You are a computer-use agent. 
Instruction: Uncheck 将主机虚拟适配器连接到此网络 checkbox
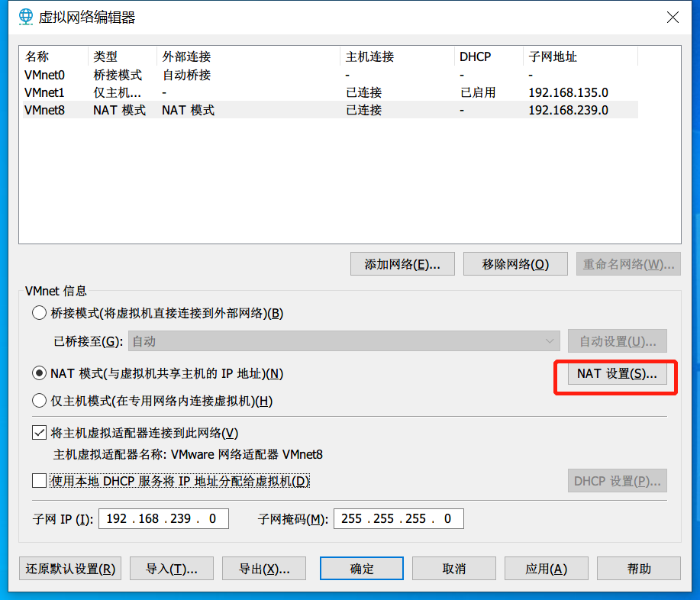[39, 433]
